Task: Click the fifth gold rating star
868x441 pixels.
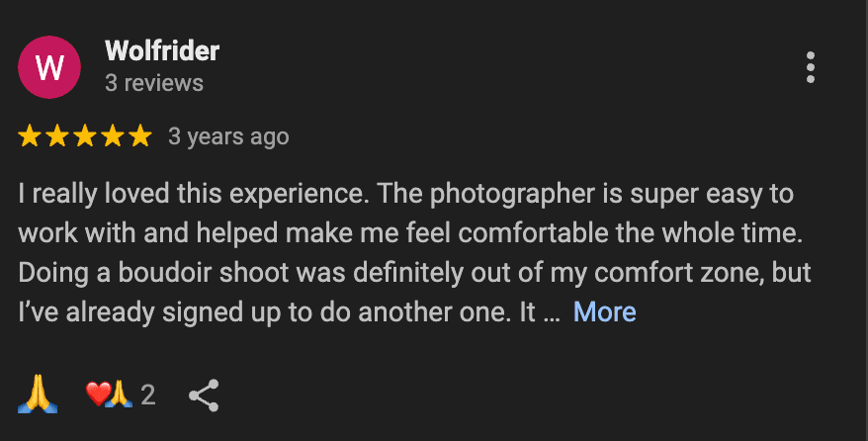Action: click(140, 136)
